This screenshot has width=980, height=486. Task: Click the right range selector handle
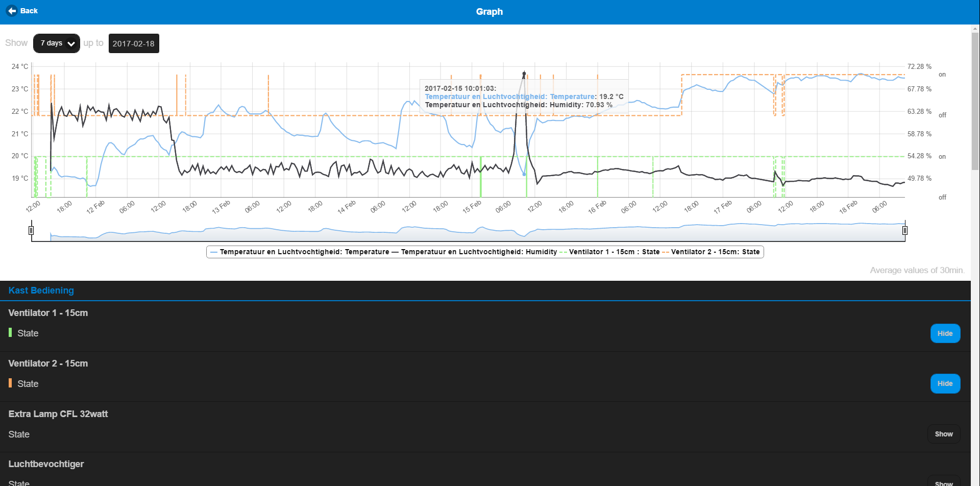905,230
